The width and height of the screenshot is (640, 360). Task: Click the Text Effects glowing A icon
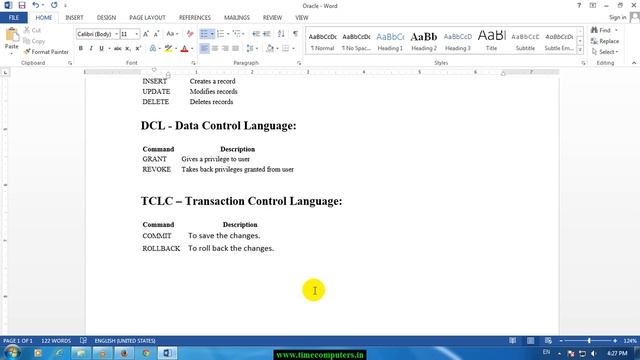153,49
